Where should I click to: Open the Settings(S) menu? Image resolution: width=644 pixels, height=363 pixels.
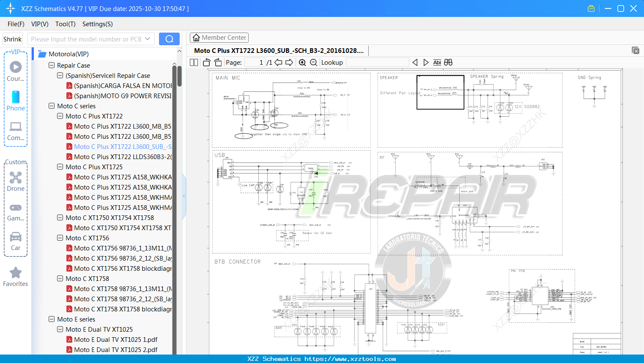(x=98, y=24)
